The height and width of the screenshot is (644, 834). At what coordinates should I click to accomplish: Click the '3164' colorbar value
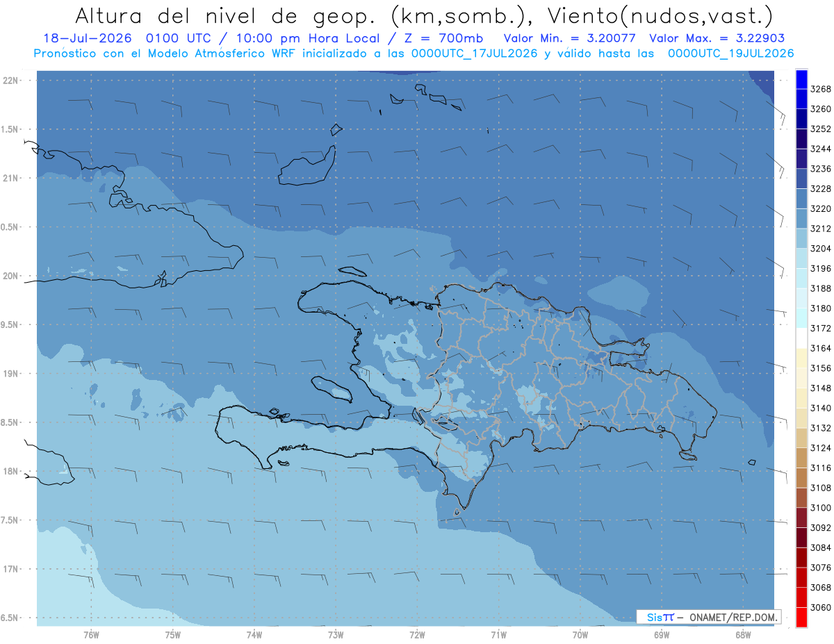tap(821, 348)
